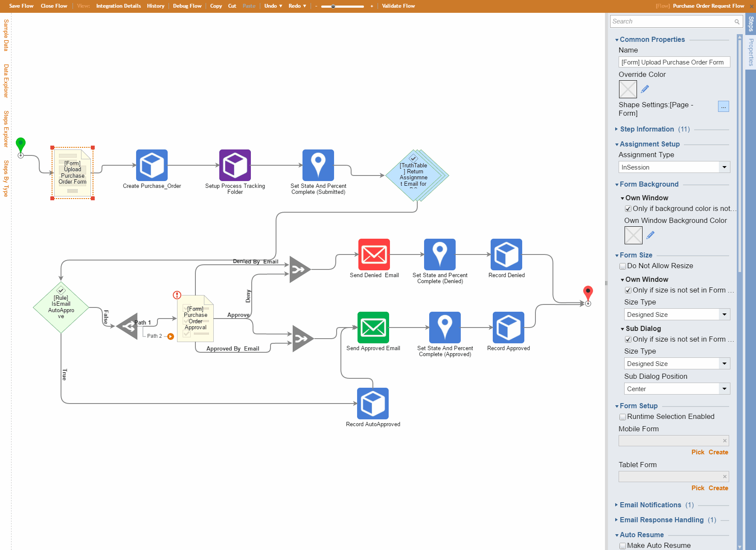Viewport: 756px width, 550px height.
Task: Click Save Flow in the top menu
Action: pyautogui.click(x=21, y=6)
